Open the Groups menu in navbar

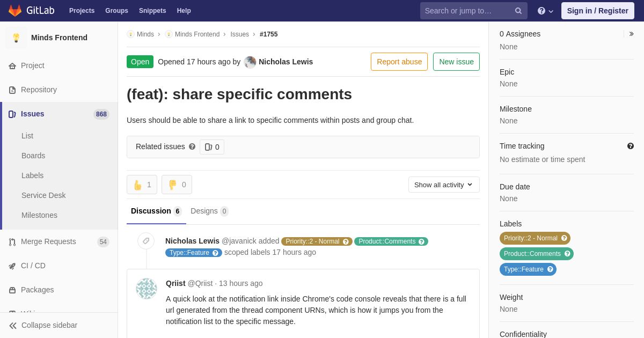[x=116, y=11]
